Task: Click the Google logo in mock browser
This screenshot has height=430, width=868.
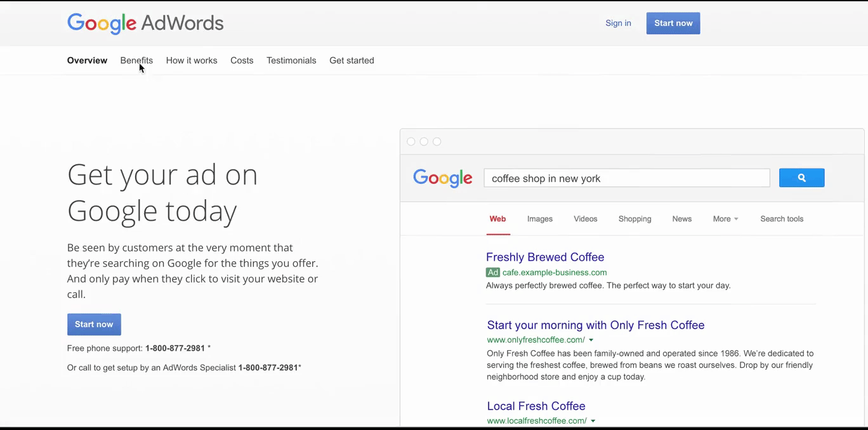Action: (x=443, y=178)
